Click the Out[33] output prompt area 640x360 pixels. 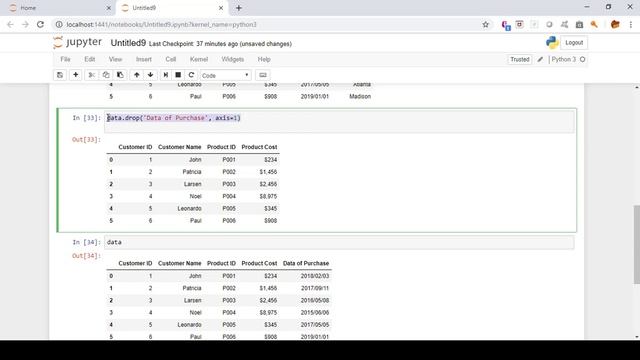click(x=86, y=140)
